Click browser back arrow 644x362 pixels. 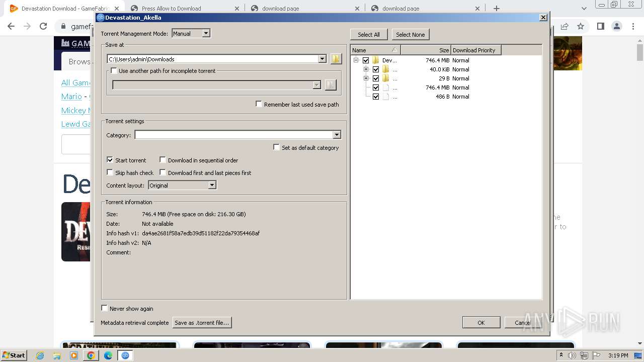(11, 26)
